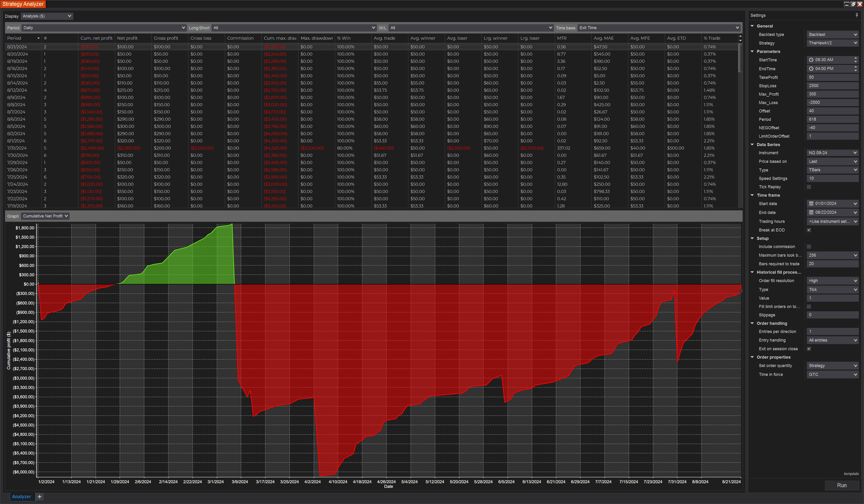Open the End date calendar icon
The width and height of the screenshot is (864, 504).
tap(811, 212)
